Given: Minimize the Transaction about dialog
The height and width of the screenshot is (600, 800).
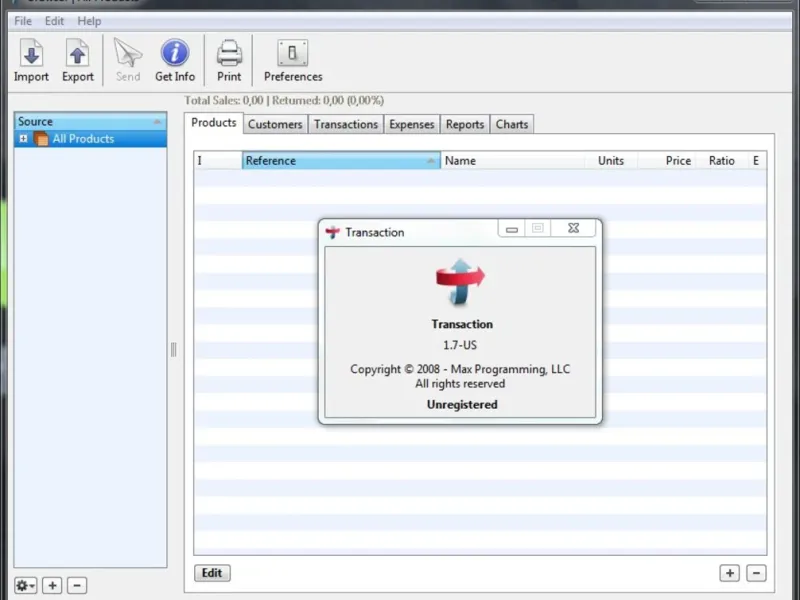Looking at the screenshot, I should [512, 229].
